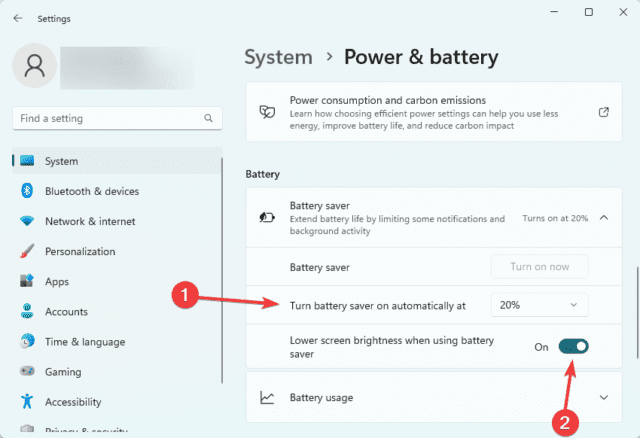Disable lower screen brightness toggle

tap(573, 347)
